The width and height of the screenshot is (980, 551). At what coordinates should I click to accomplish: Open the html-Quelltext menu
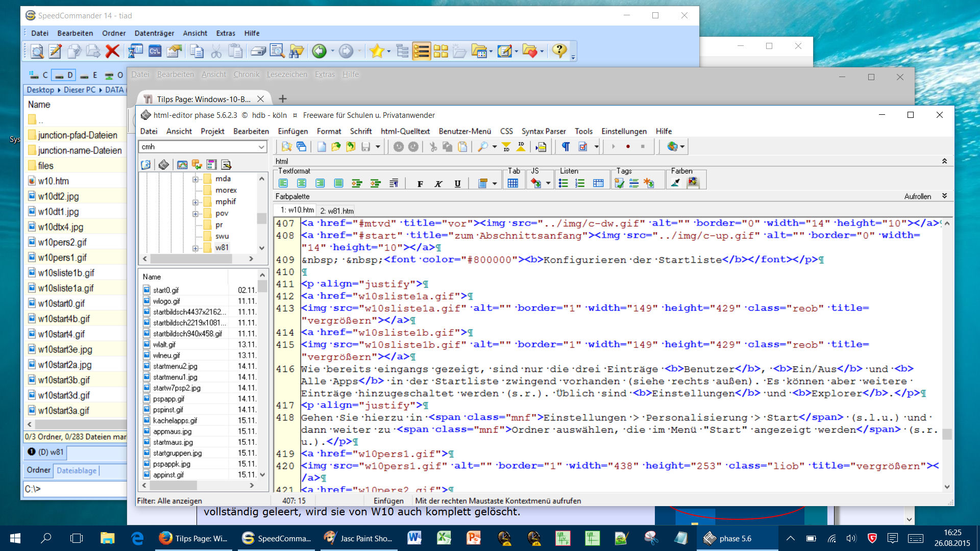(x=405, y=131)
